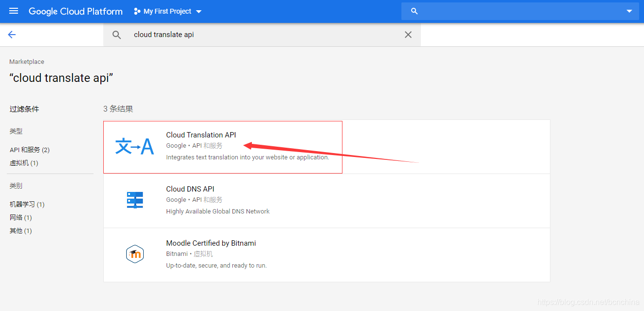Click the 类型 filter heading

(16, 131)
